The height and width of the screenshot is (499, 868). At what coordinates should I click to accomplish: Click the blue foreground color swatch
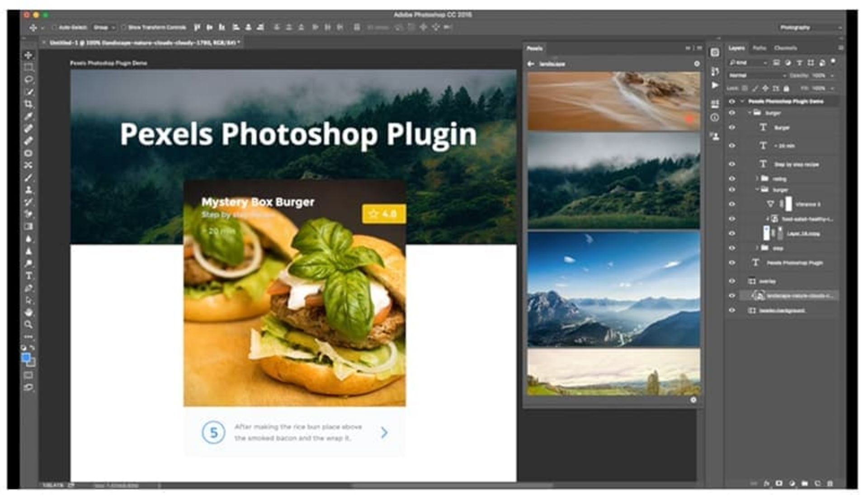coord(26,358)
